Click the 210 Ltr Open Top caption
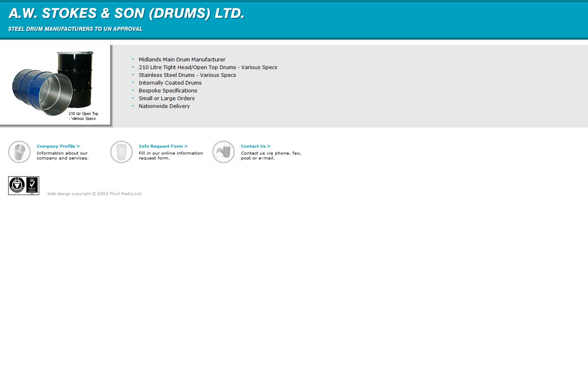The height and width of the screenshot is (368, 588). click(83, 116)
